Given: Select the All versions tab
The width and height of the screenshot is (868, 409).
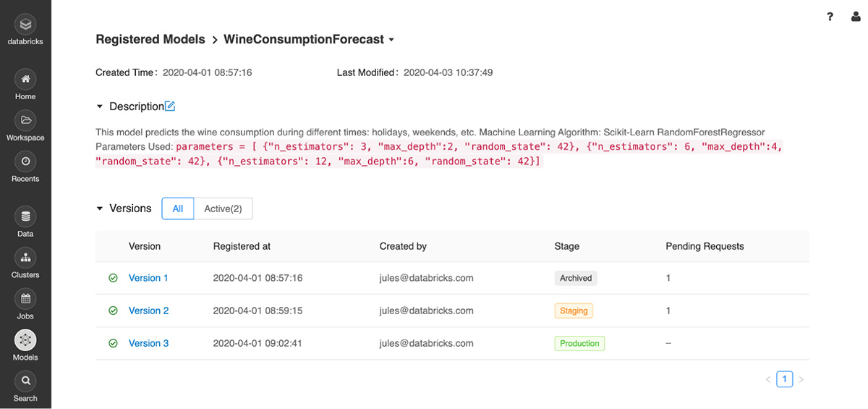Looking at the screenshot, I should coord(178,208).
